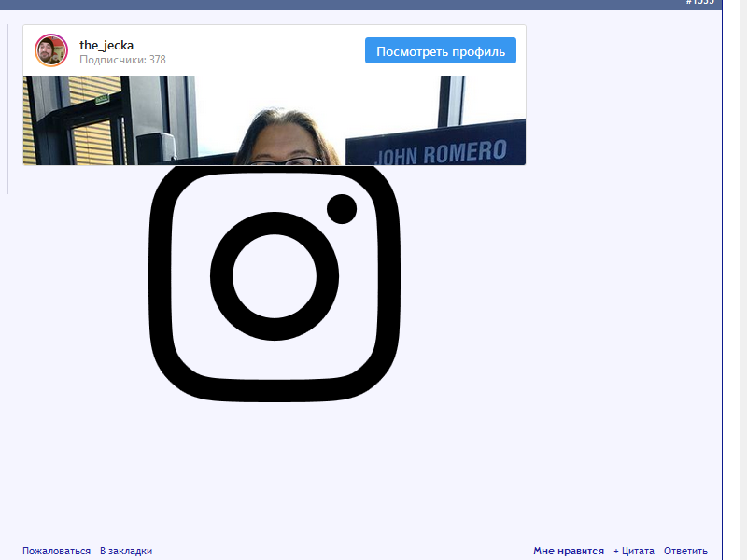The width and height of the screenshot is (747, 560).
Task: Click the the_jecka profile avatar
Action: 51,50
